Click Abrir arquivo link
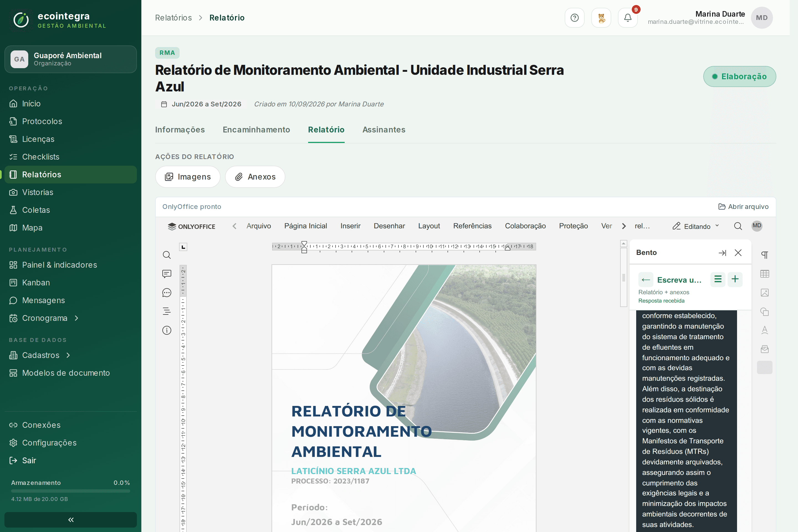Viewport: 798px width, 532px height. [743, 207]
